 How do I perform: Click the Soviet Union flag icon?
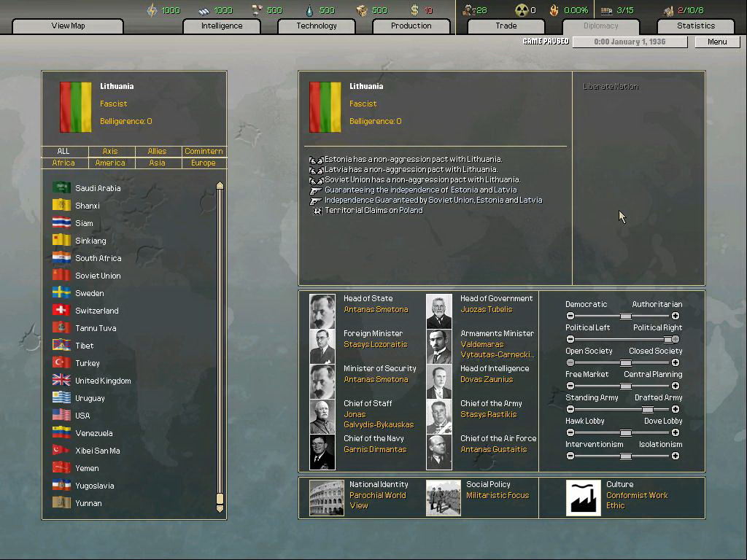click(x=61, y=276)
